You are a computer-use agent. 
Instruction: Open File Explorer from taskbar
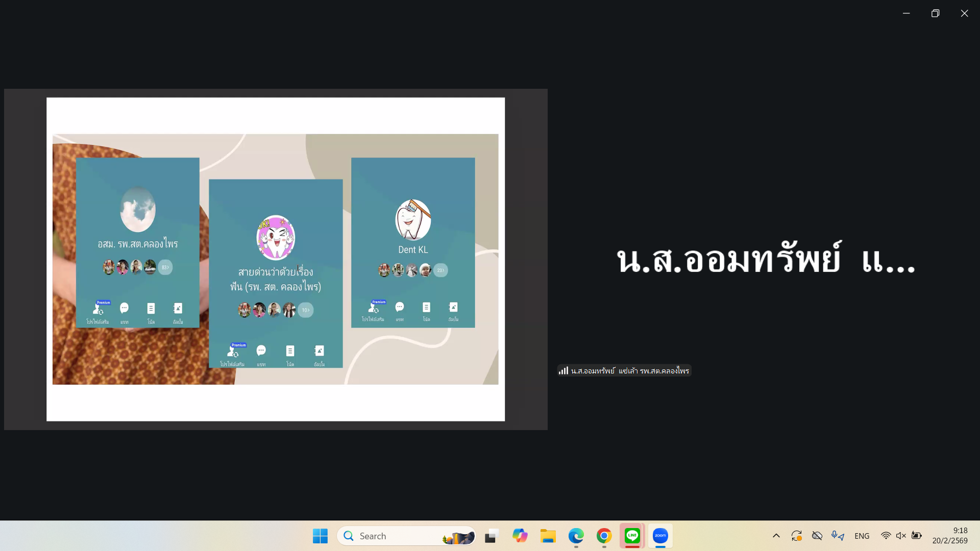[x=548, y=536]
